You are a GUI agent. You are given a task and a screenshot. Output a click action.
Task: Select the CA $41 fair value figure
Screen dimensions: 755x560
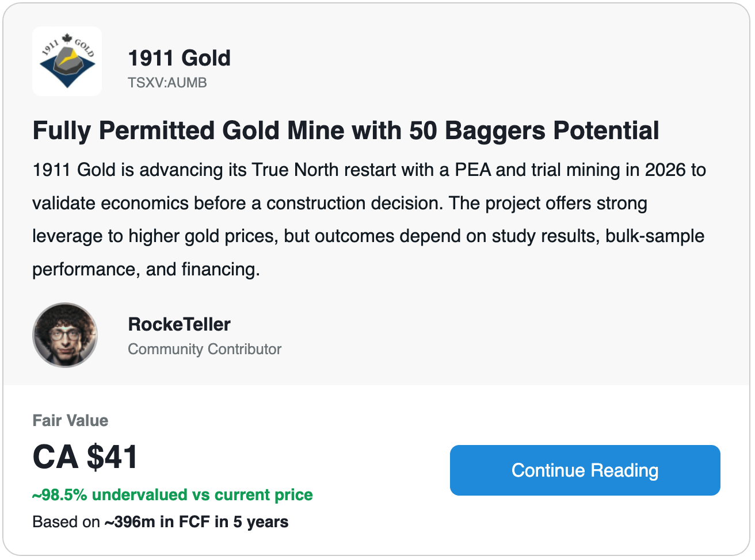pos(85,458)
